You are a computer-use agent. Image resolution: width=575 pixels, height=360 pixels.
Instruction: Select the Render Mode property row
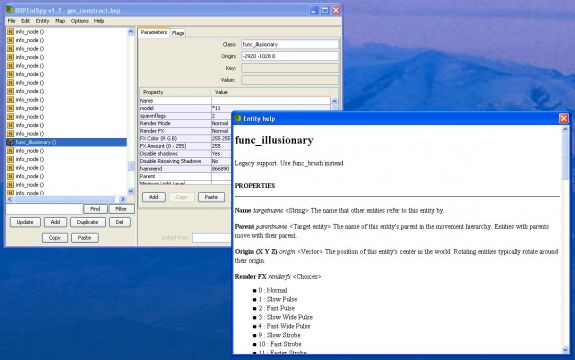tap(185, 123)
